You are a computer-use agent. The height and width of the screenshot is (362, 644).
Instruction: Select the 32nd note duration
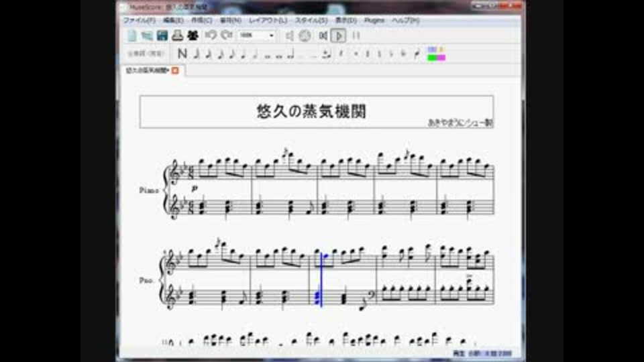208,54
